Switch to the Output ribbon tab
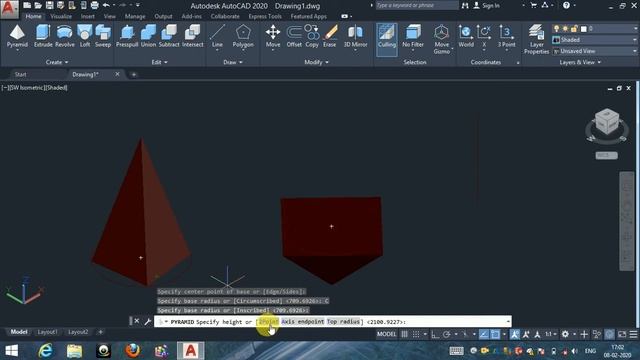 click(163, 16)
